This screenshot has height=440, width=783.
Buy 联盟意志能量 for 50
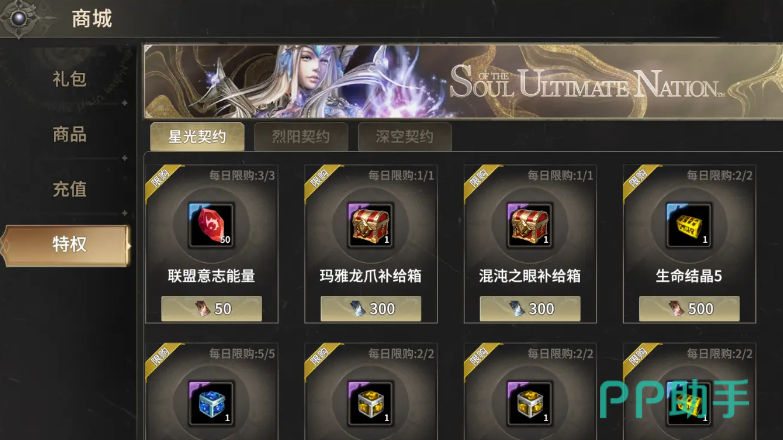(x=211, y=309)
